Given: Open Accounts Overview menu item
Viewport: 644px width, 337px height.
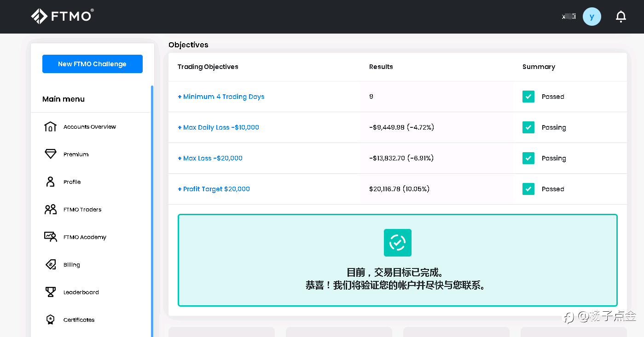Looking at the screenshot, I should tap(91, 127).
